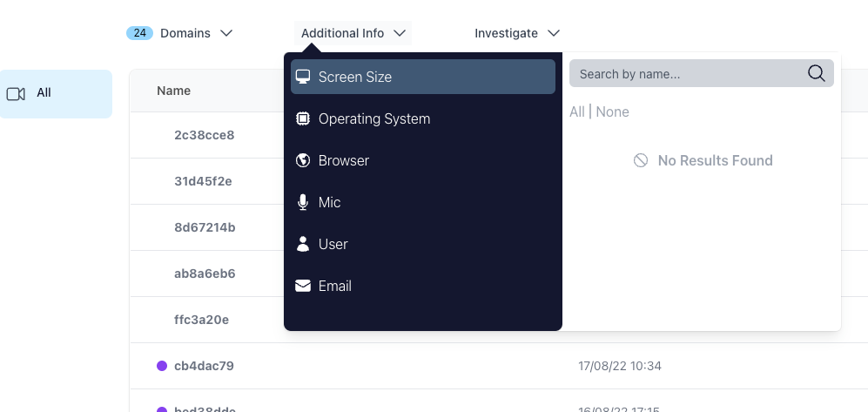This screenshot has height=412, width=868.
Task: Open the Investigate dropdown
Action: pos(517,33)
